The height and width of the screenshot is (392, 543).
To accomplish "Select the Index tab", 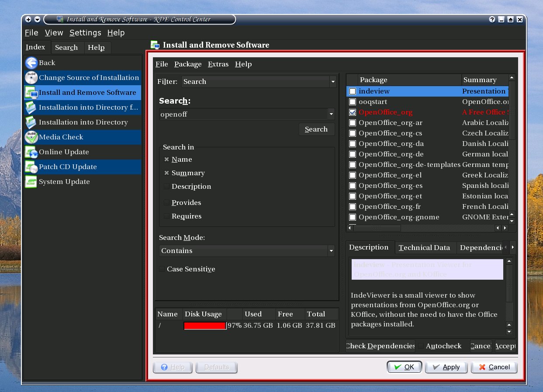I will tap(35, 47).
